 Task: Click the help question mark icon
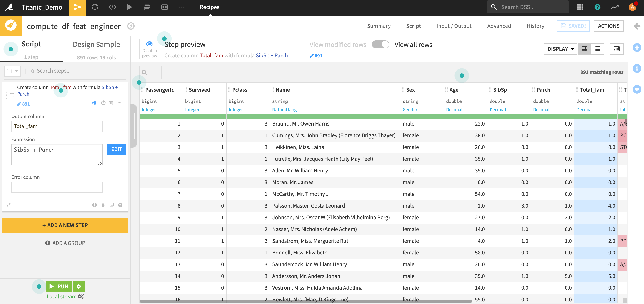(x=597, y=7)
